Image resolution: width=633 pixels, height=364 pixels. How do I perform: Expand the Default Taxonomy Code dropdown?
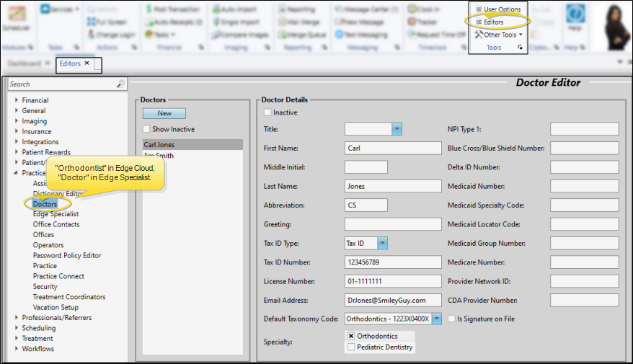[436, 319]
